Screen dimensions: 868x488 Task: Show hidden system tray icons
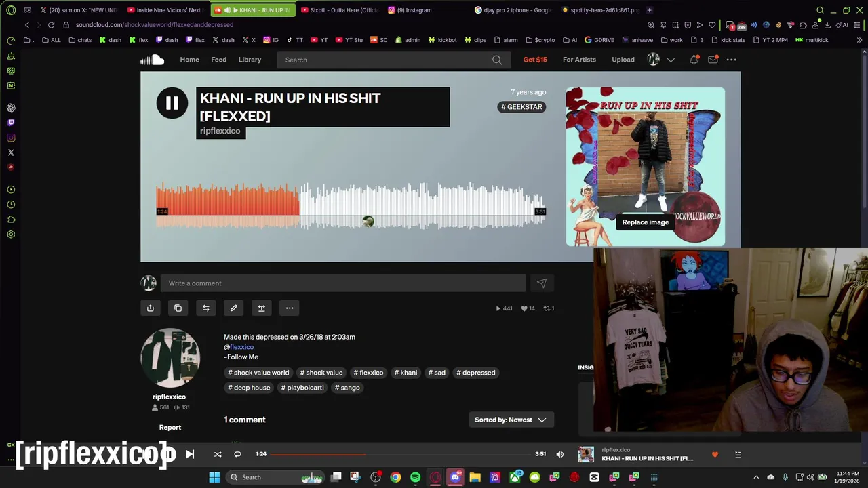click(x=756, y=477)
